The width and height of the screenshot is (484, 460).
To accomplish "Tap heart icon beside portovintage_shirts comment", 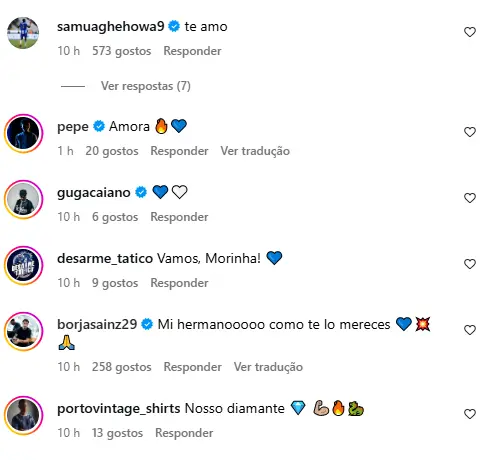I will pyautogui.click(x=470, y=414).
